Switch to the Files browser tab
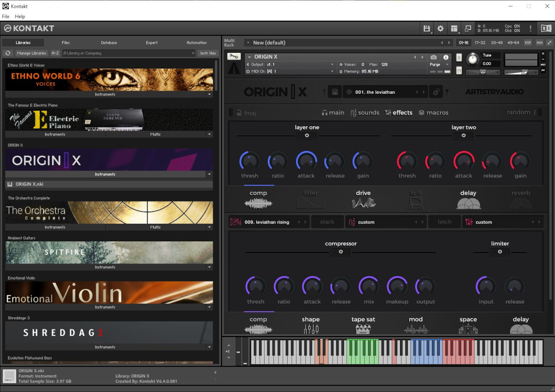Screen dimensions: 555x392 click(66, 43)
